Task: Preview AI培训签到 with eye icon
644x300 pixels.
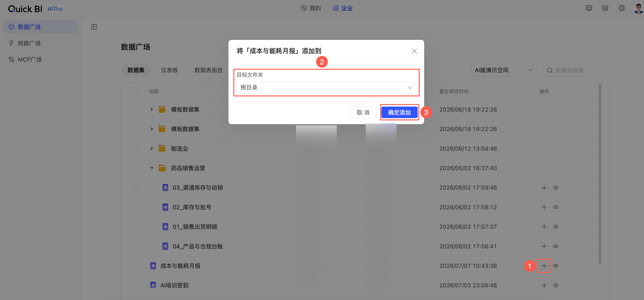Action: [555, 286]
